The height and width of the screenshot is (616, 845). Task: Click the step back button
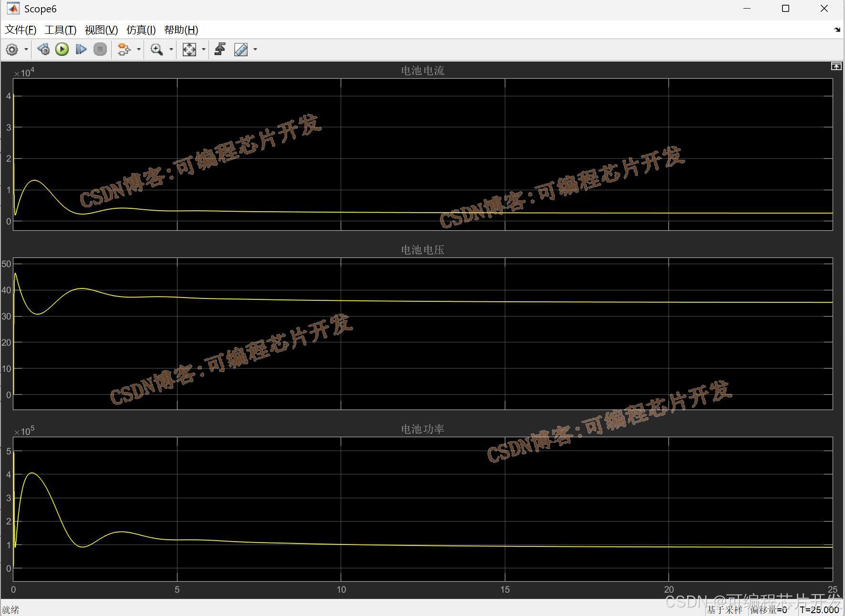click(43, 50)
